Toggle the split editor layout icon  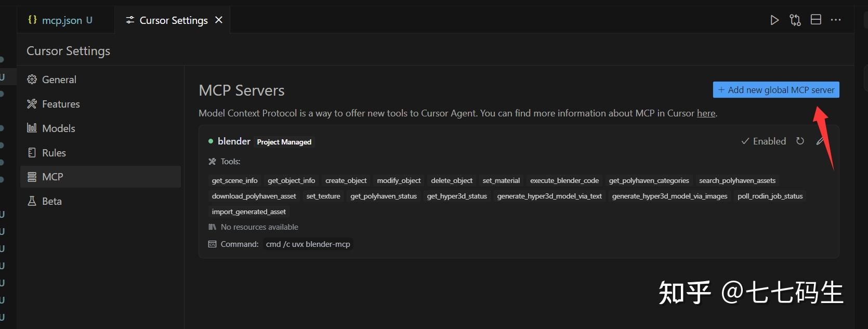pos(816,20)
